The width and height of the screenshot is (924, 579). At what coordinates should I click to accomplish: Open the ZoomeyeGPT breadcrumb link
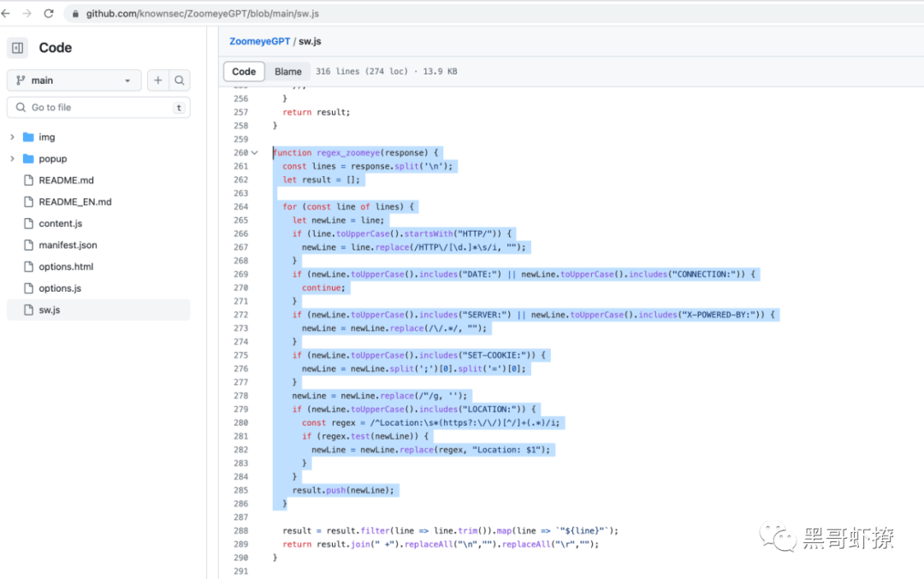(260, 41)
